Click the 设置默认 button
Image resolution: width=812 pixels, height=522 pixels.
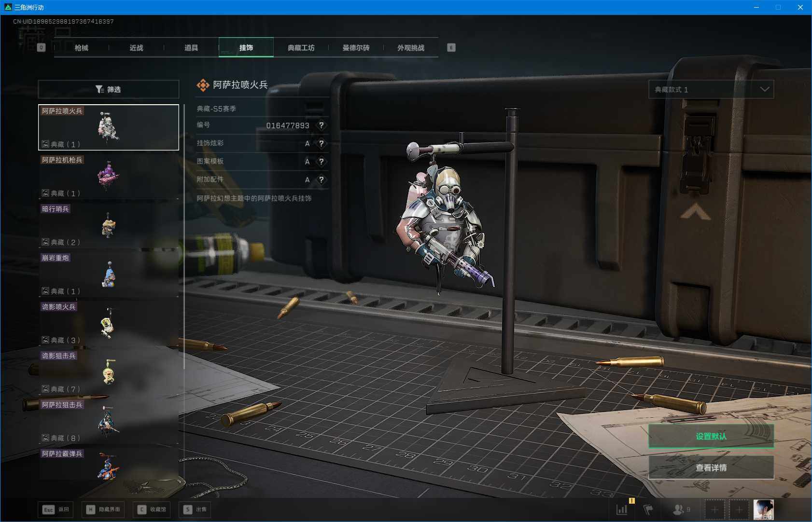click(x=711, y=436)
